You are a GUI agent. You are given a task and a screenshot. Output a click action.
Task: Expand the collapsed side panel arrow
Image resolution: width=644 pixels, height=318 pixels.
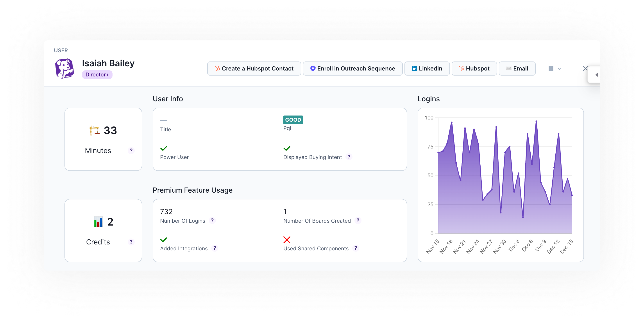click(596, 75)
